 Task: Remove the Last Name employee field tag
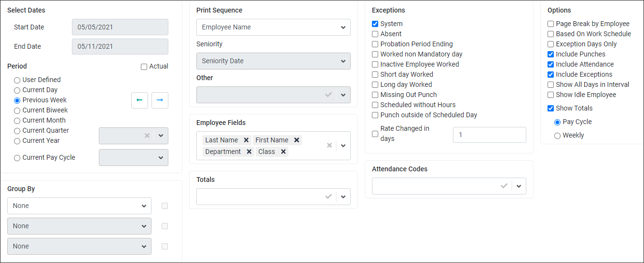[x=246, y=140]
